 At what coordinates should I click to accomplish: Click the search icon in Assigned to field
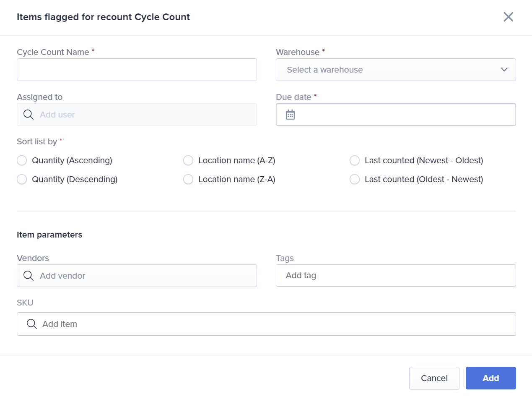click(29, 115)
